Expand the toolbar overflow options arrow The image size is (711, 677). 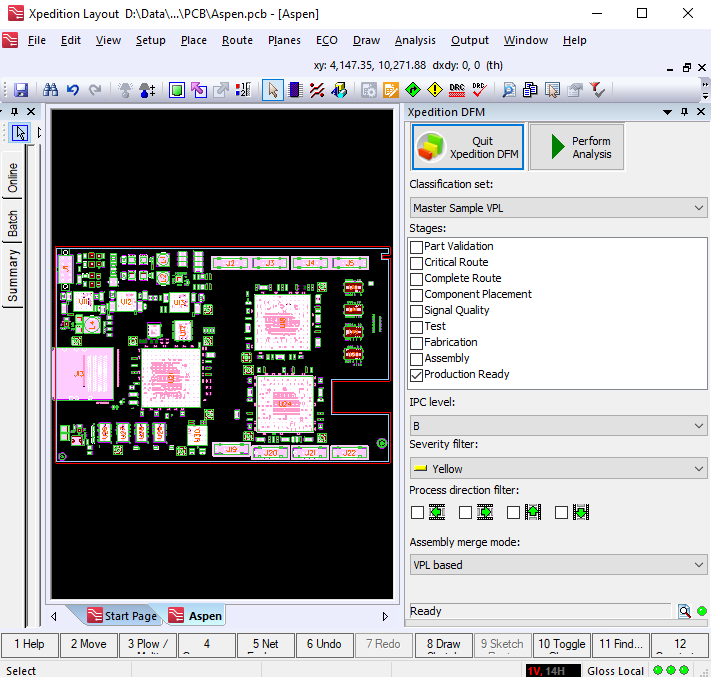705,96
